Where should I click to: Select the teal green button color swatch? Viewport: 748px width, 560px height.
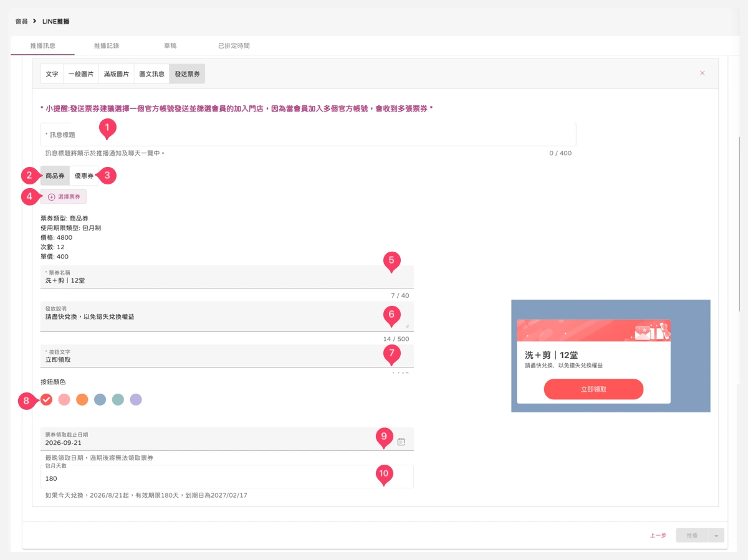[118, 399]
